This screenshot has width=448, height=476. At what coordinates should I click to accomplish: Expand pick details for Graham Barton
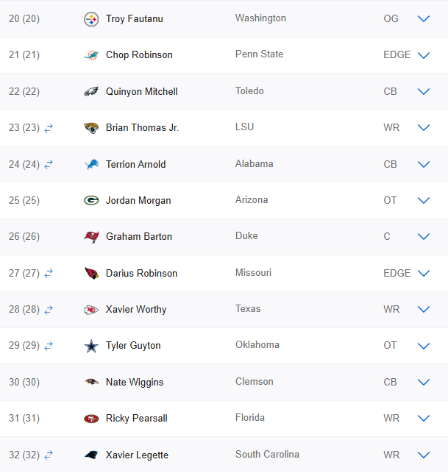pos(424,237)
